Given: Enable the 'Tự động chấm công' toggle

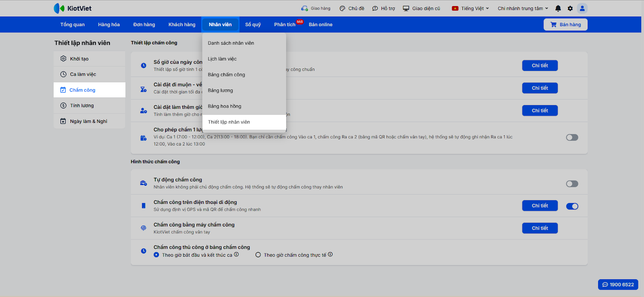Looking at the screenshot, I should (x=572, y=184).
